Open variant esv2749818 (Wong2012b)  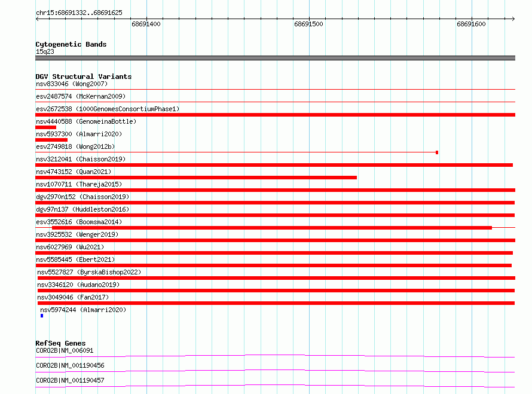(x=75, y=146)
